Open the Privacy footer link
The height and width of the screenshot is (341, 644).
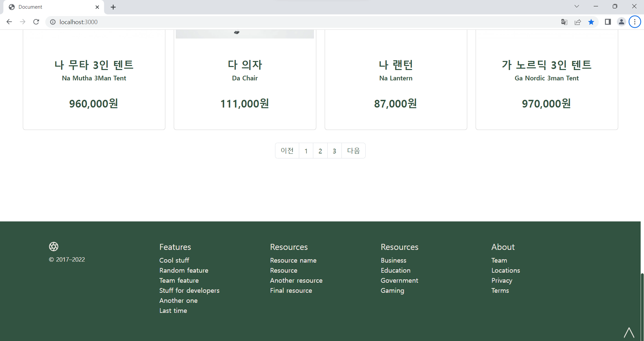point(502,280)
